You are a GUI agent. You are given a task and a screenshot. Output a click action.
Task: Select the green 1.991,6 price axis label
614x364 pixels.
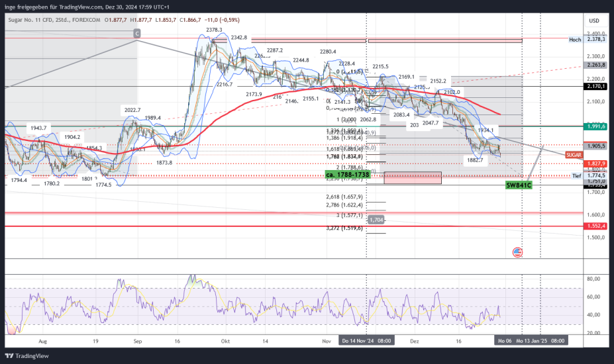click(597, 126)
